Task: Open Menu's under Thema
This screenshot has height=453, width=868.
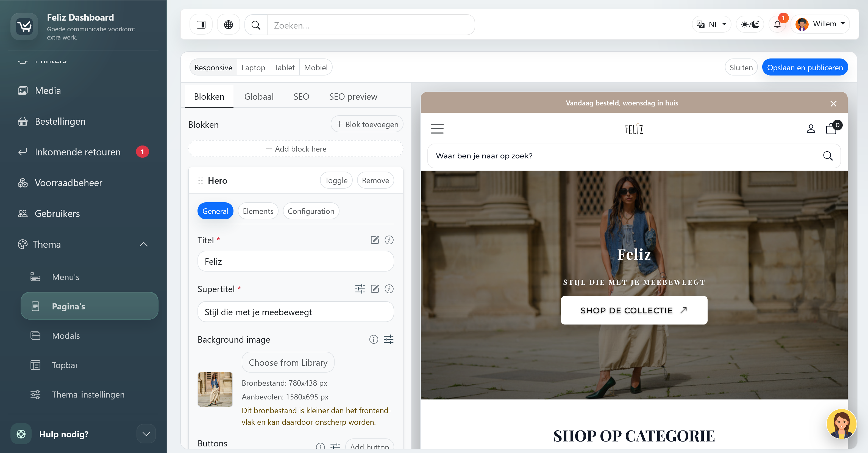Action: (x=66, y=277)
